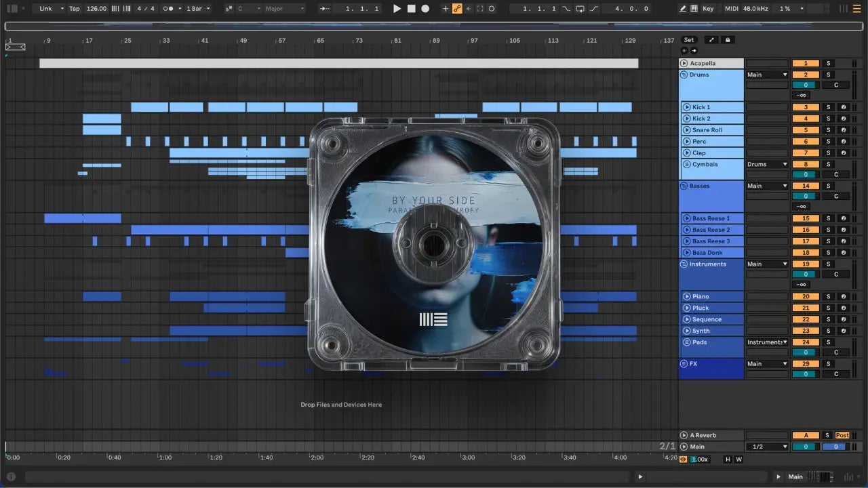Image resolution: width=868 pixels, height=488 pixels.
Task: Click the Follow playback icon
Action: [x=325, y=9]
